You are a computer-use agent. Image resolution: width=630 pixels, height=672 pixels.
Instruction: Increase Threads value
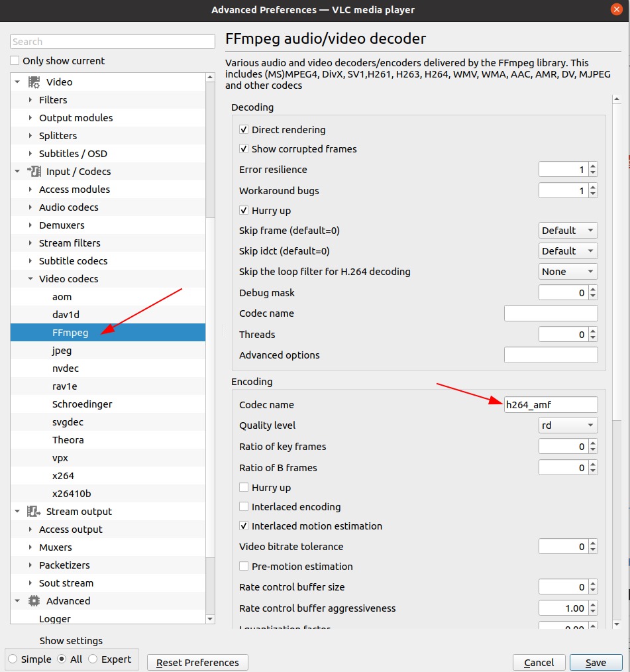[593, 331]
